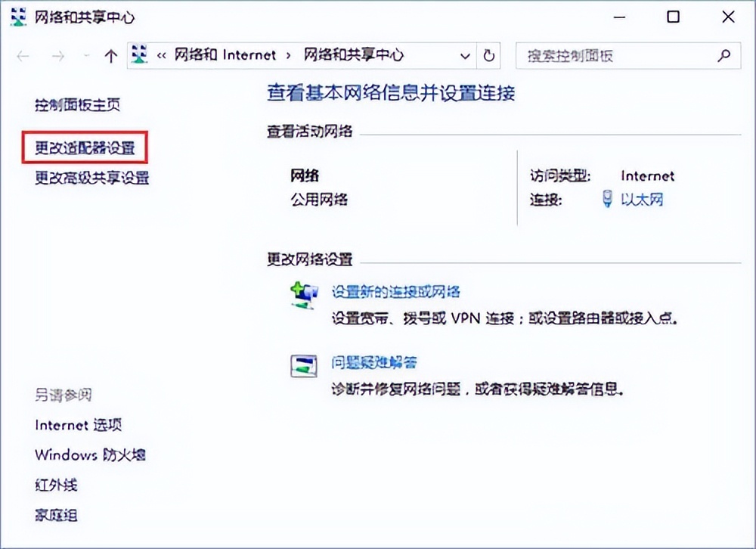Viewport: 756px width, 549px height.
Task: Click the refresh icon next to the address bar
Action: click(488, 54)
